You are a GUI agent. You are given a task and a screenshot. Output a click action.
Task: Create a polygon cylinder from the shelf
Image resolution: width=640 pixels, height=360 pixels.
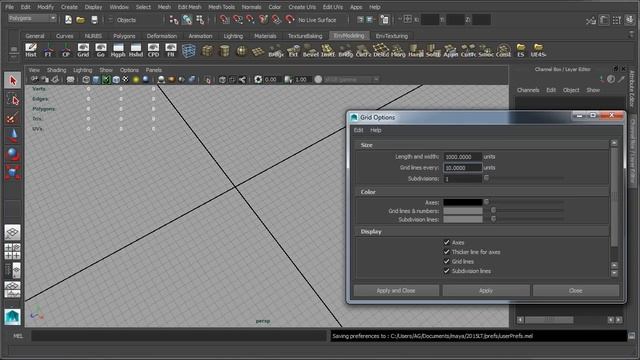[224, 51]
